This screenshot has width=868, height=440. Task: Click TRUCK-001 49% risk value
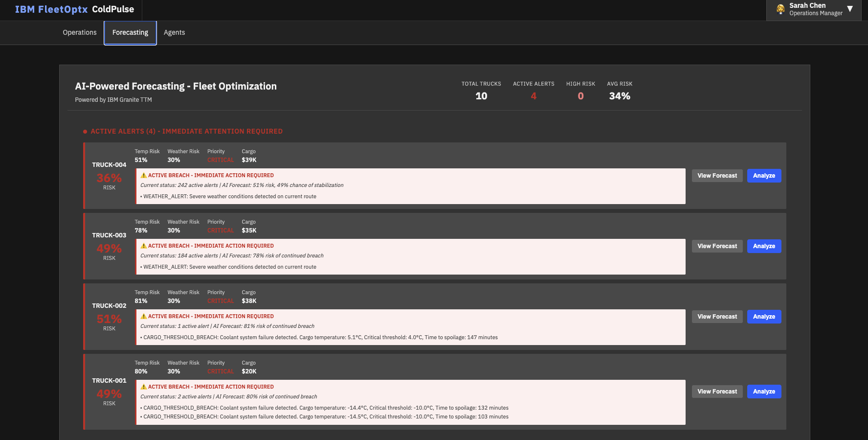(109, 394)
